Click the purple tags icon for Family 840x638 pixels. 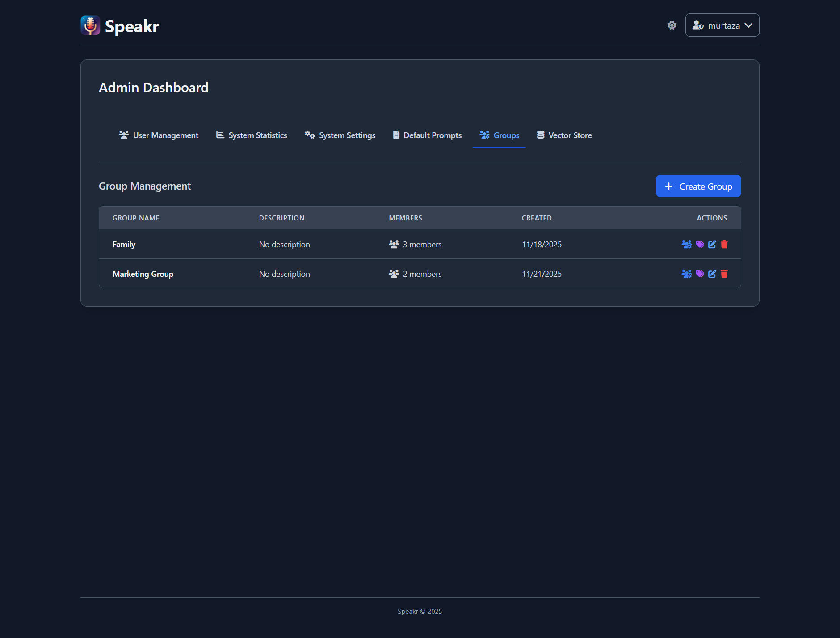(700, 244)
